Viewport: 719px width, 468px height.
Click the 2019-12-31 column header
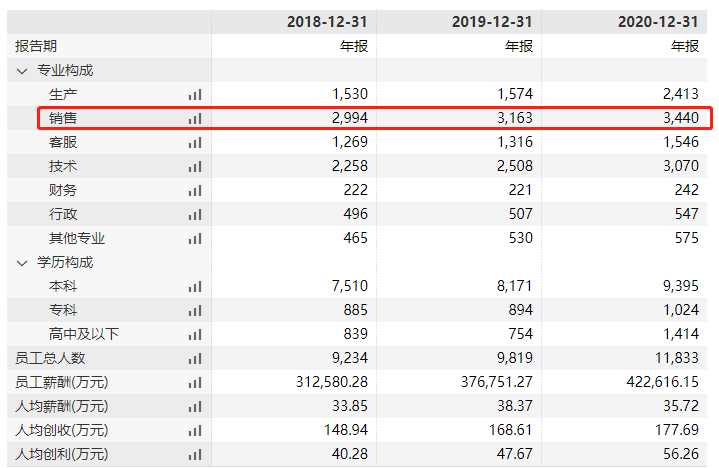492,21
